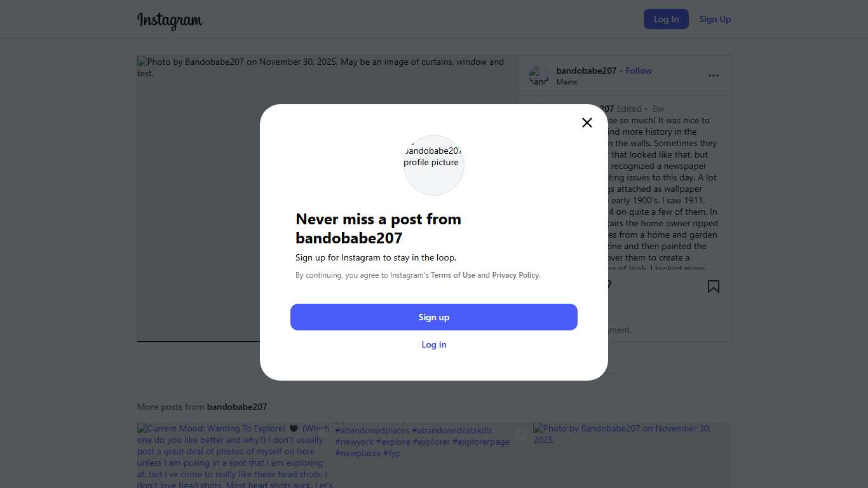Screen dimensions: 868x488
Task: Click bandobabe207 in the More posts heading
Action: point(237,407)
